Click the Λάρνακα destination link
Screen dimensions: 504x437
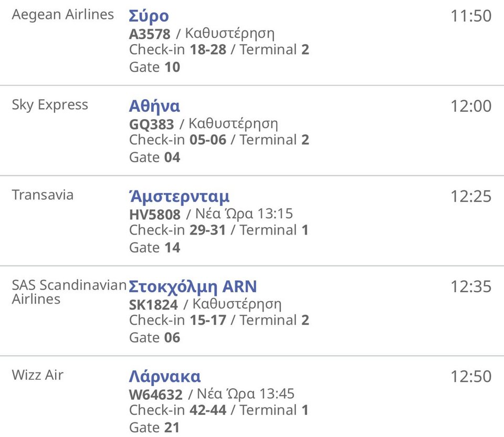[165, 377]
